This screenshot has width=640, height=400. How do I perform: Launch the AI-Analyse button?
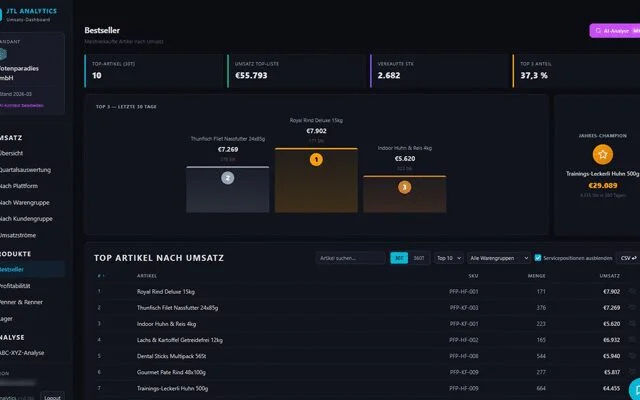[x=615, y=31]
